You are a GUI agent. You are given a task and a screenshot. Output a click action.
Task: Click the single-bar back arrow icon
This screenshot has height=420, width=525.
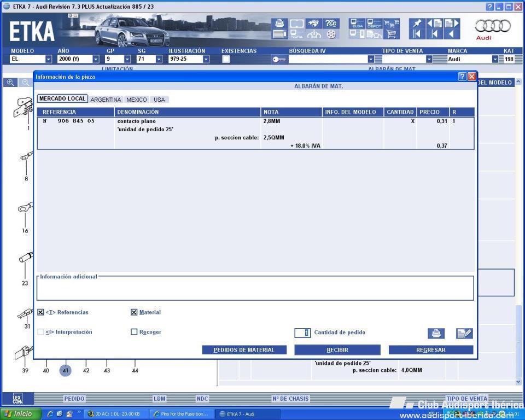coord(434,33)
